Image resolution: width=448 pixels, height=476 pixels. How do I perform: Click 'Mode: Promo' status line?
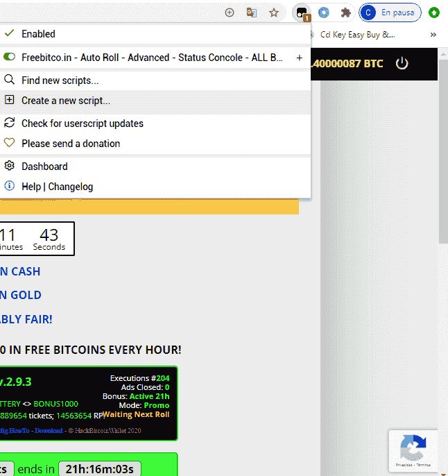coord(144,405)
